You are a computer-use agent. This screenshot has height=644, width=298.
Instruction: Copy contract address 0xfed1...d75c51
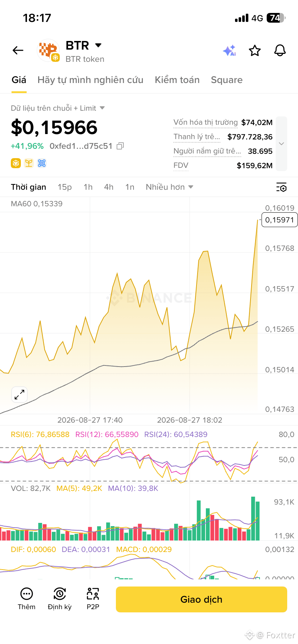[x=121, y=146]
